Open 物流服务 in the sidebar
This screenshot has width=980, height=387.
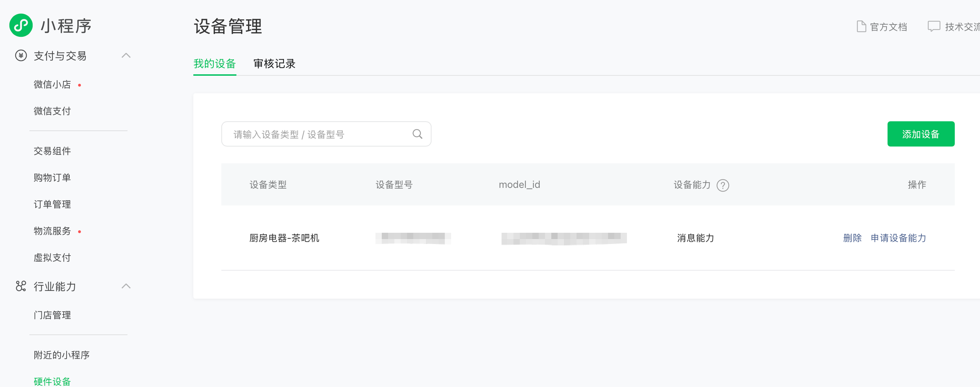(x=52, y=231)
